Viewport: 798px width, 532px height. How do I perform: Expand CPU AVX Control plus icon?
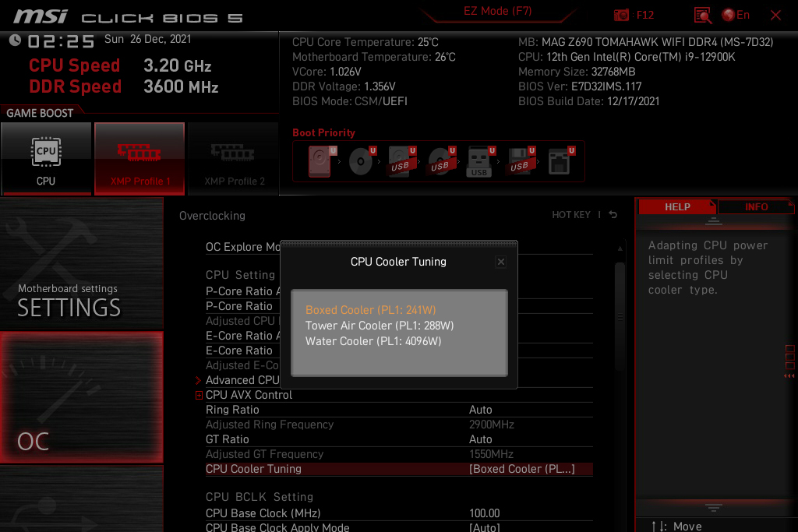[199, 395]
